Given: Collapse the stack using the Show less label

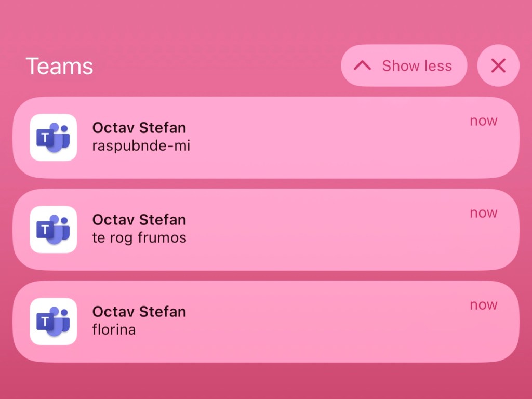Looking at the screenshot, I should pos(417,66).
